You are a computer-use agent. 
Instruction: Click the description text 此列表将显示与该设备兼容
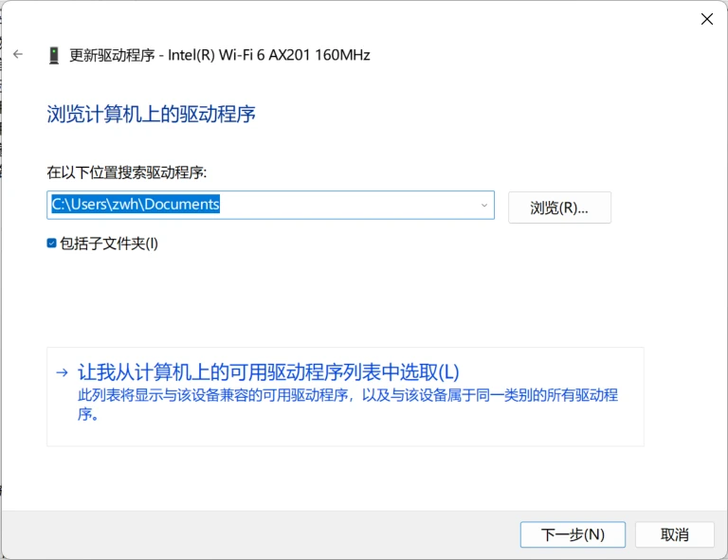coord(348,404)
